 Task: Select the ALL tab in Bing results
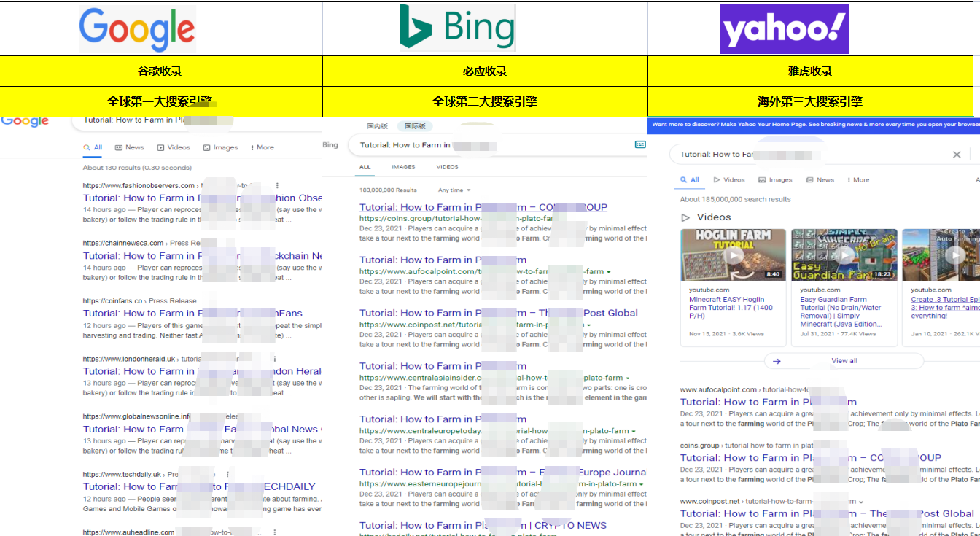[365, 168]
